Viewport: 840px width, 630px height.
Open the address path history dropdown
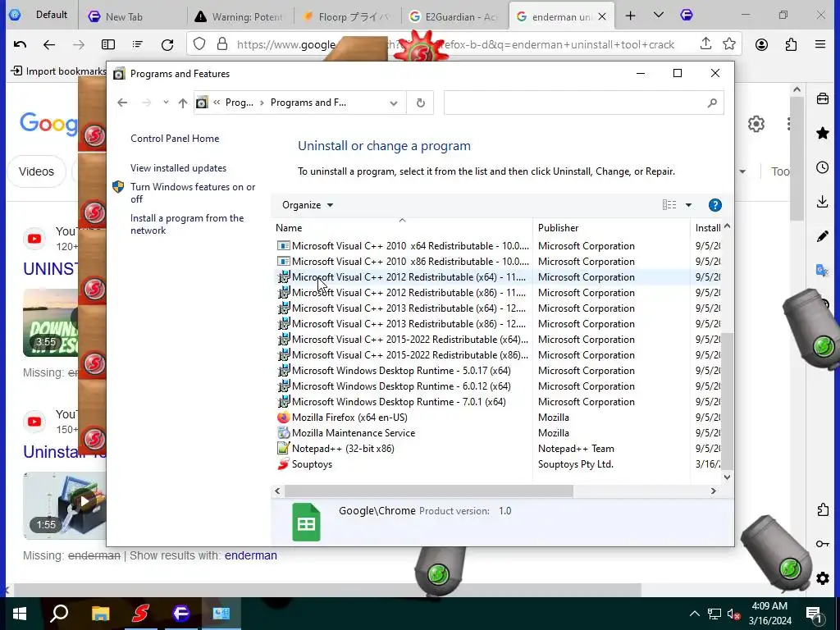tap(394, 103)
